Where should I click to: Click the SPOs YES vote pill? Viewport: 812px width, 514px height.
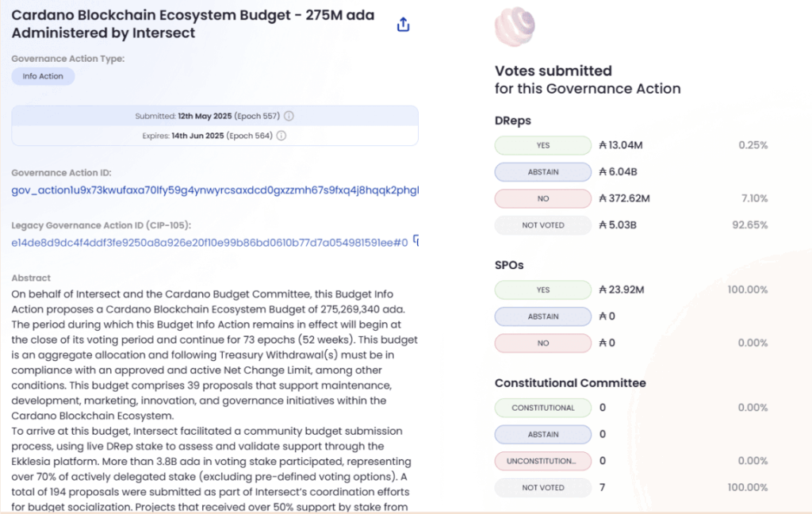(x=542, y=290)
